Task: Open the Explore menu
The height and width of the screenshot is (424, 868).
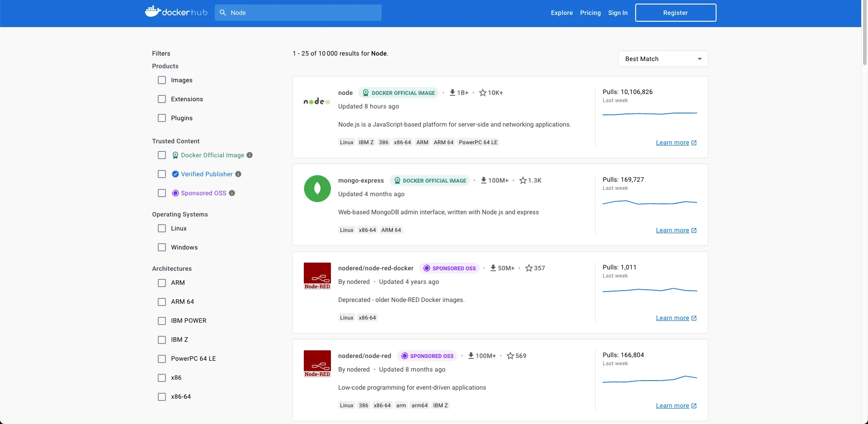Action: [x=561, y=13]
